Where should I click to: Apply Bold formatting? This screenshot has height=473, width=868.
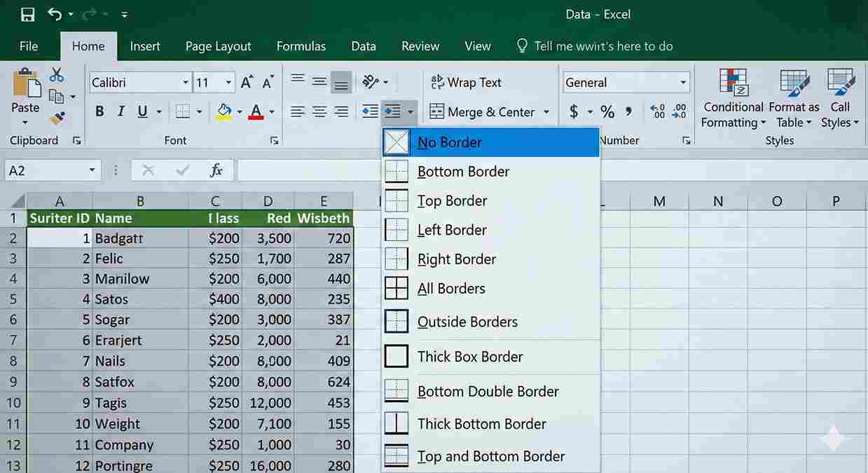click(x=99, y=111)
